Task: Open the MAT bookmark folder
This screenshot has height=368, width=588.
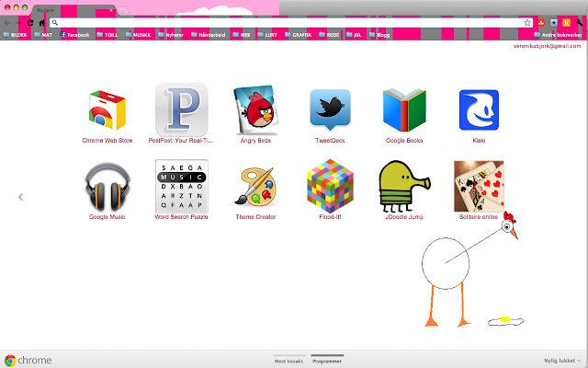Action: pos(43,35)
